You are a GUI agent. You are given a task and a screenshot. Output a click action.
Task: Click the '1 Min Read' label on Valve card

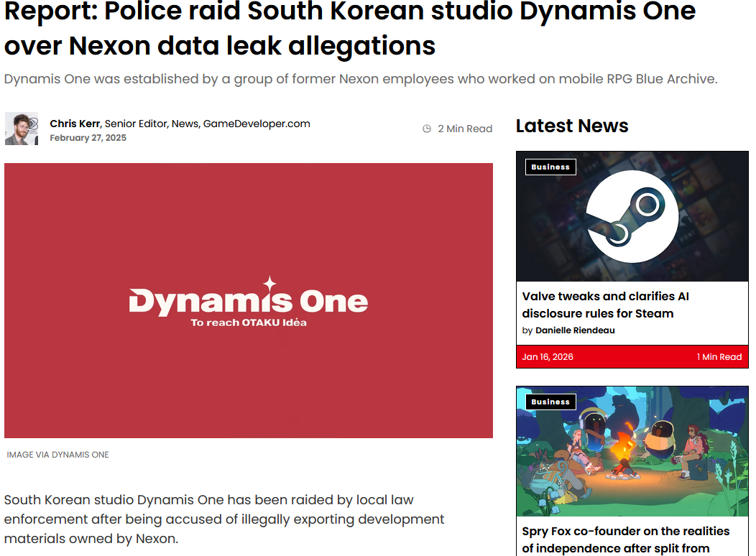click(x=719, y=357)
